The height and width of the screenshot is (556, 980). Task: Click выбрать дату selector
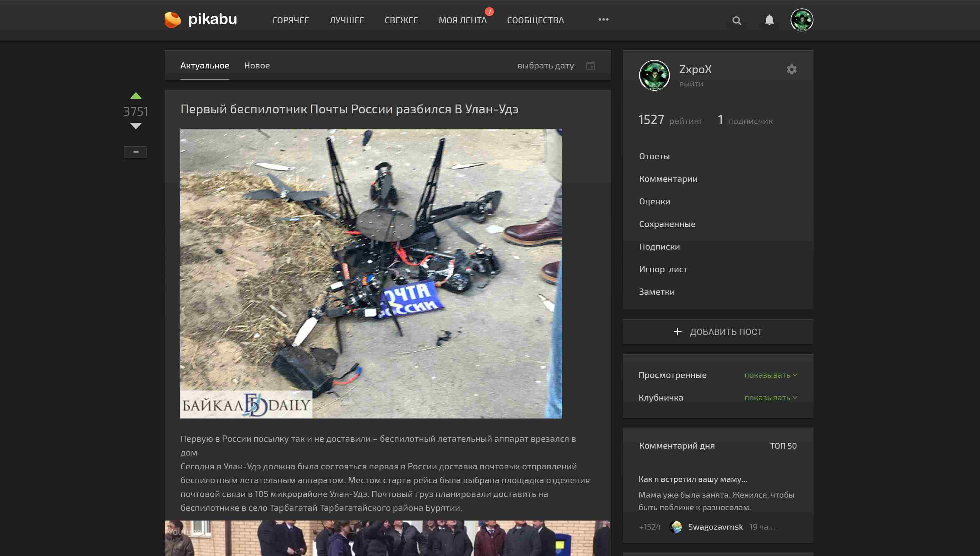(545, 66)
